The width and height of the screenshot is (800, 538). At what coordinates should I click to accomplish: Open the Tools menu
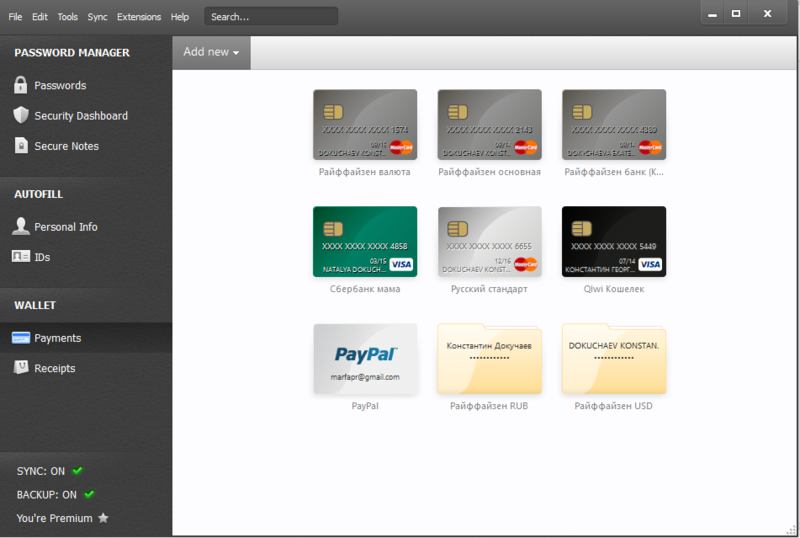tap(67, 17)
